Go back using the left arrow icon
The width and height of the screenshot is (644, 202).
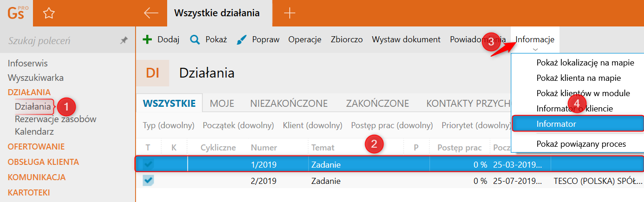[x=151, y=13]
